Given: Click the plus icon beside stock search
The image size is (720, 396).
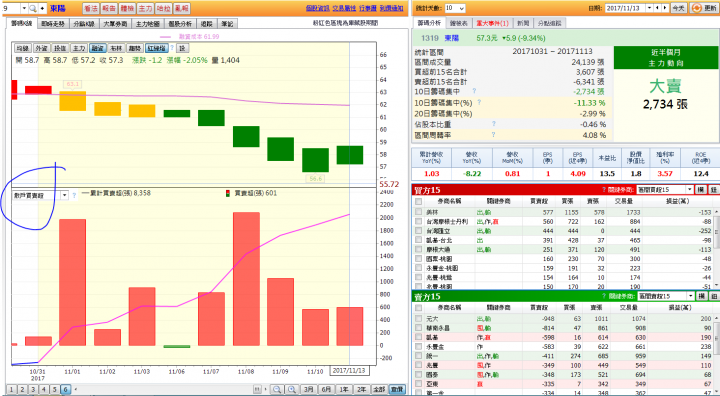Looking at the screenshot, I should coord(42,8).
